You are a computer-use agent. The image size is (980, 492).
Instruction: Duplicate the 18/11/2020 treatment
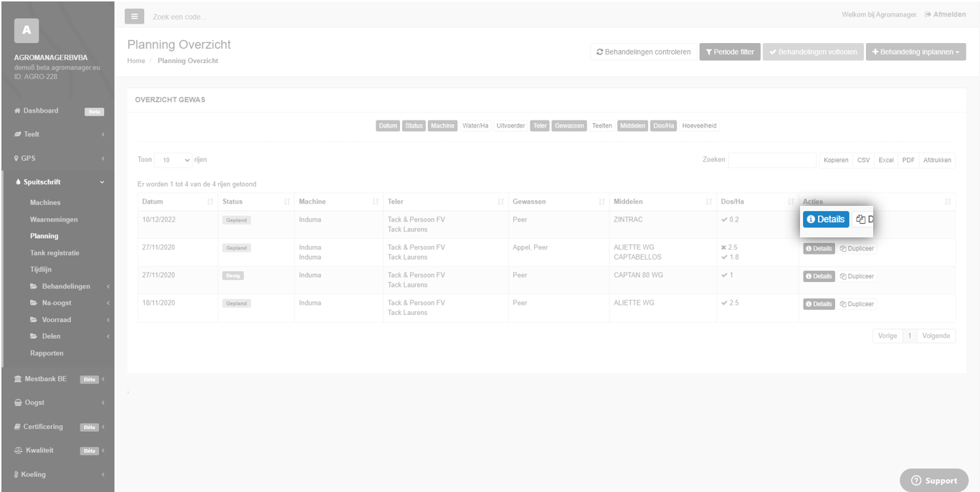(x=857, y=304)
